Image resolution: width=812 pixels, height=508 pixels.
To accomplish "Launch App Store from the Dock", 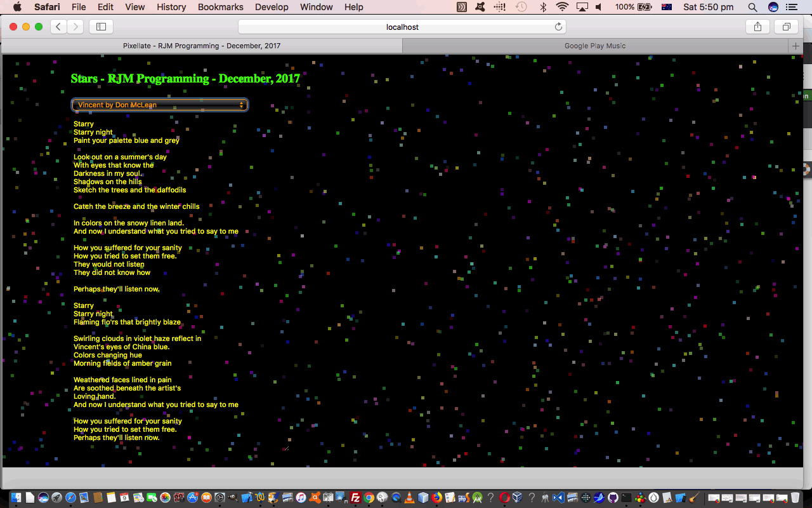I will pyautogui.click(x=193, y=497).
